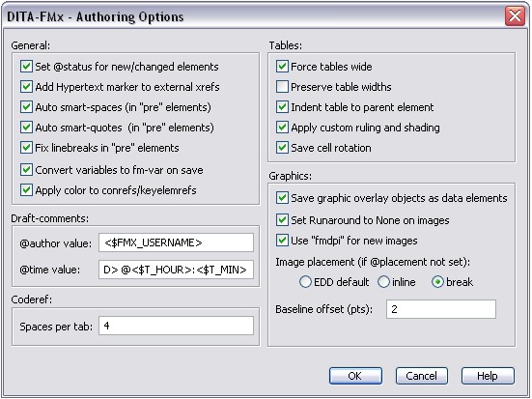
Task: Toggle Save cell rotation option
Action: [x=282, y=148]
